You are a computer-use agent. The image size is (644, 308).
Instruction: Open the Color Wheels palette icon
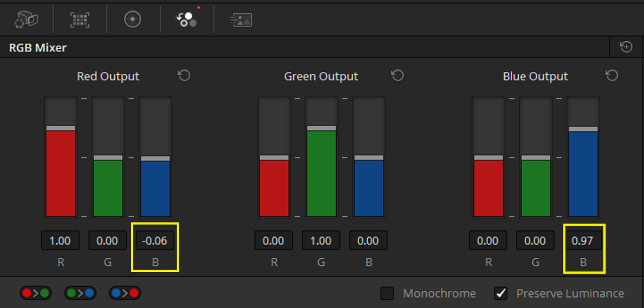tap(133, 20)
